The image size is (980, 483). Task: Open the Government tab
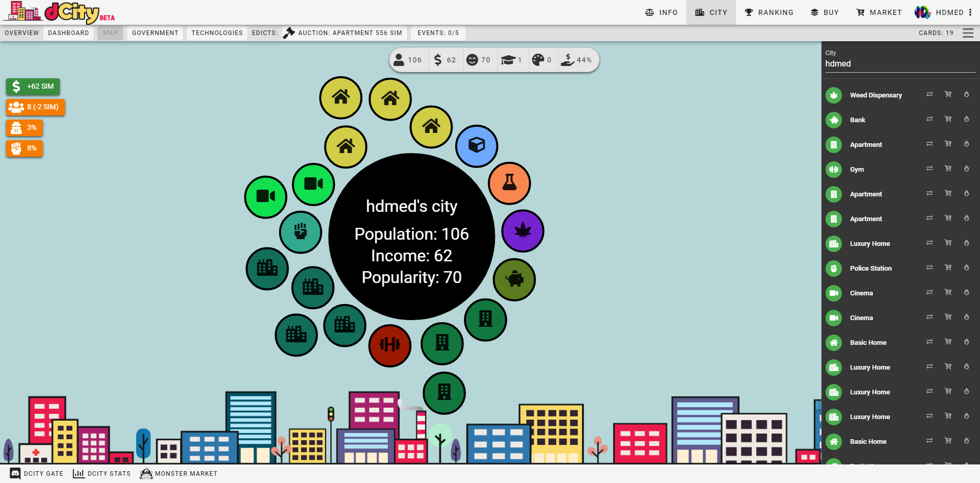click(x=155, y=33)
